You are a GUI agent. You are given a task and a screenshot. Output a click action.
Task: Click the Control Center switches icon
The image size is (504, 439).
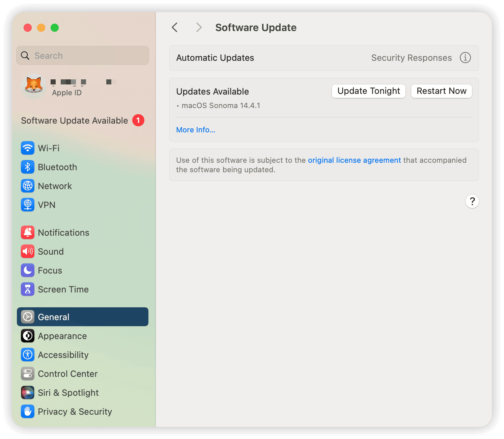coord(28,373)
